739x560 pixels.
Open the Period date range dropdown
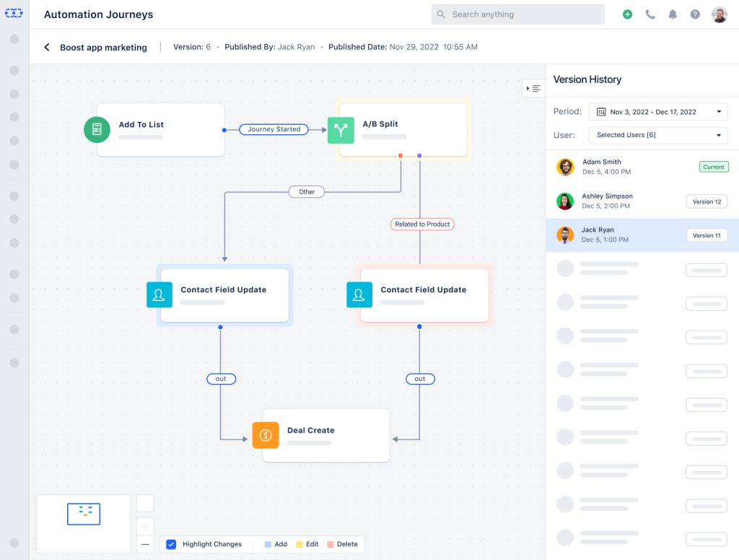coord(657,110)
